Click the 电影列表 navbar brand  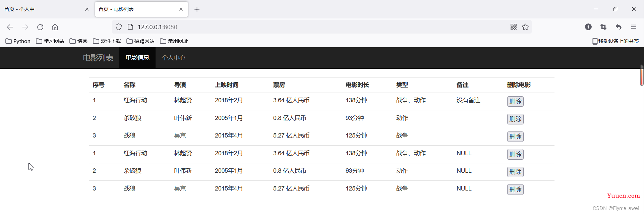point(98,58)
